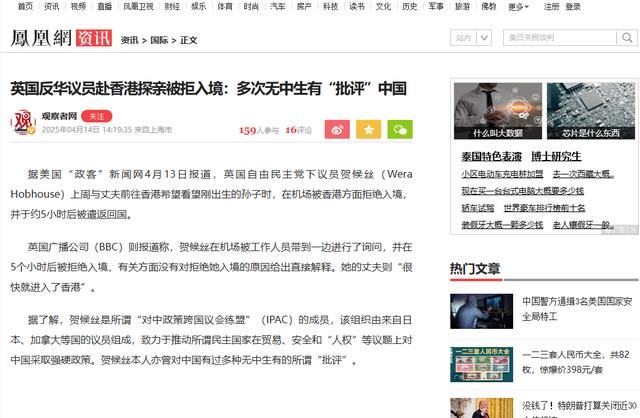This screenshot has height=418, width=640.
Task: Open 科技 in top navigation
Action: click(330, 7)
